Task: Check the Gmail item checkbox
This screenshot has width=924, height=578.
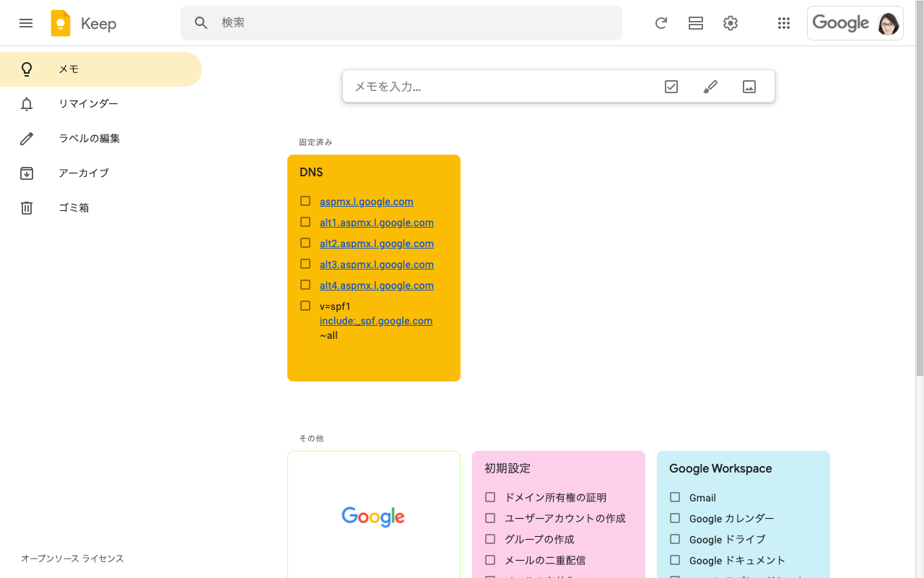Action: pos(675,497)
